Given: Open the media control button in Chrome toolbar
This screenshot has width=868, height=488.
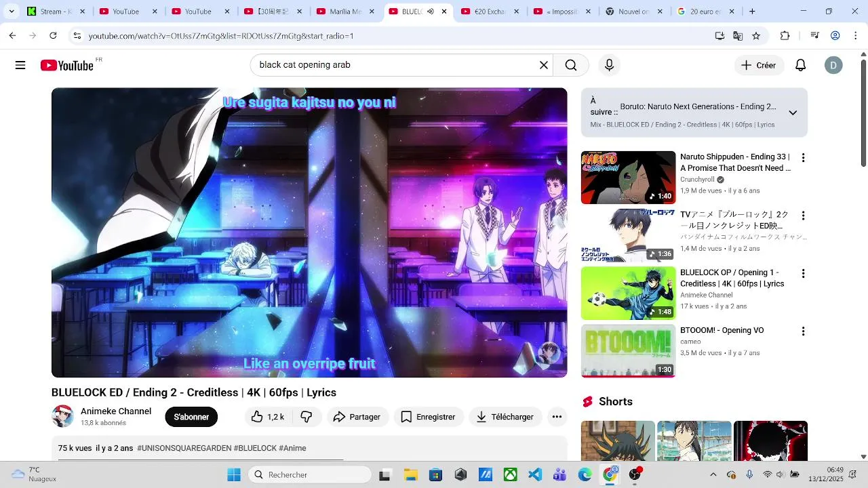Looking at the screenshot, I should coord(815,36).
